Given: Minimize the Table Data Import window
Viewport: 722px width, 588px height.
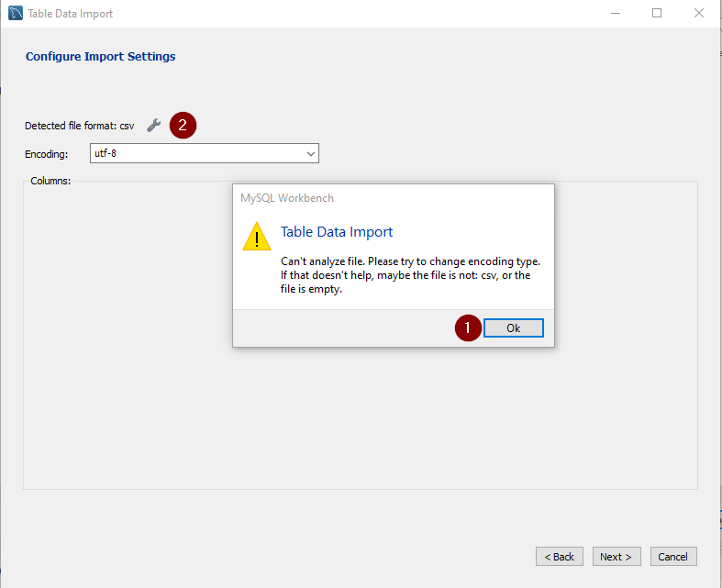Looking at the screenshot, I should click(x=615, y=14).
